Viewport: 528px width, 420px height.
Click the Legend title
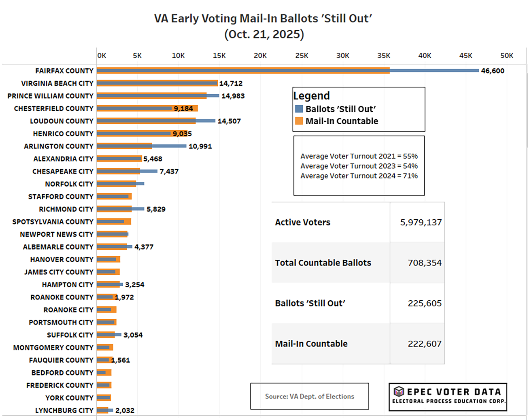point(312,96)
